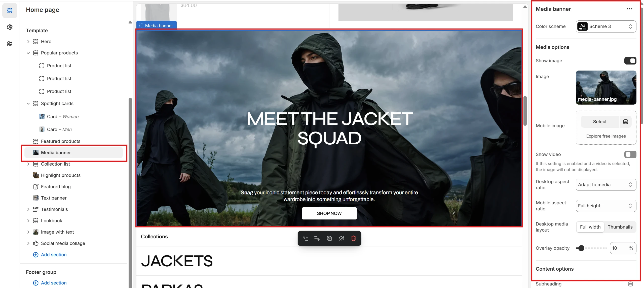
Task: Collapse the Popular products section
Action: (x=28, y=53)
